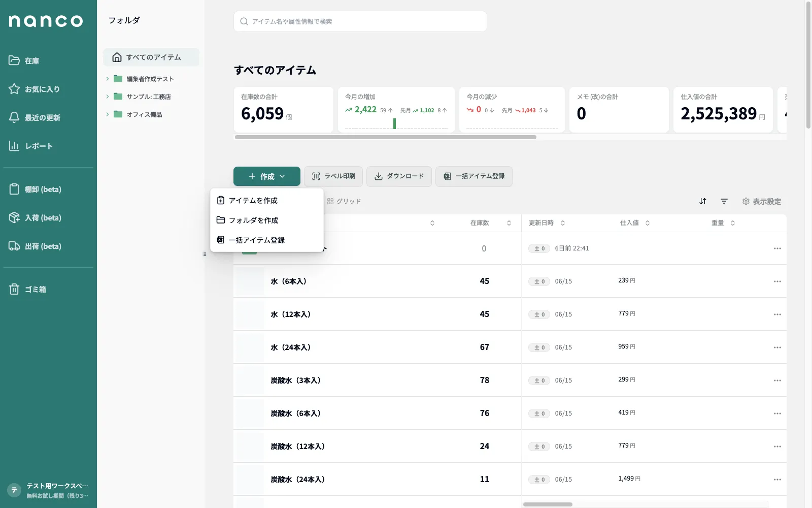Open 表示設定 display settings
This screenshot has height=508, width=812.
coord(762,201)
